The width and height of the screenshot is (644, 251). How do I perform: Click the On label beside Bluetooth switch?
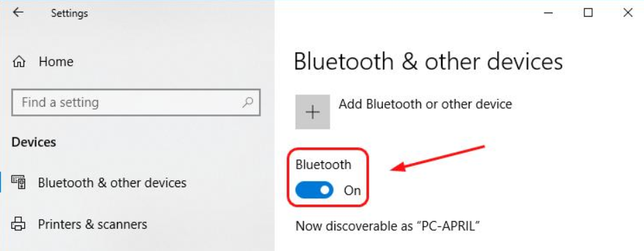click(352, 191)
